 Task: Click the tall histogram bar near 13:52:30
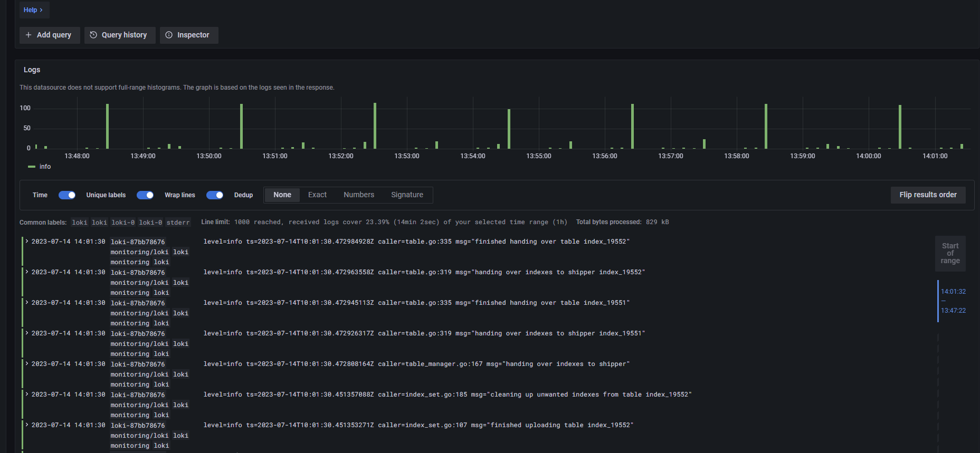click(375, 126)
